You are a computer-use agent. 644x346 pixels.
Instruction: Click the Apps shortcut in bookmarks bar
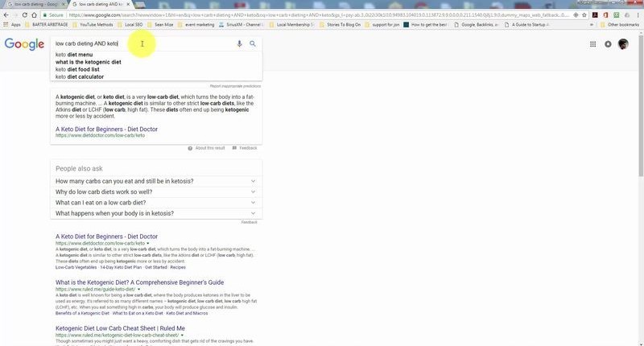12,25
